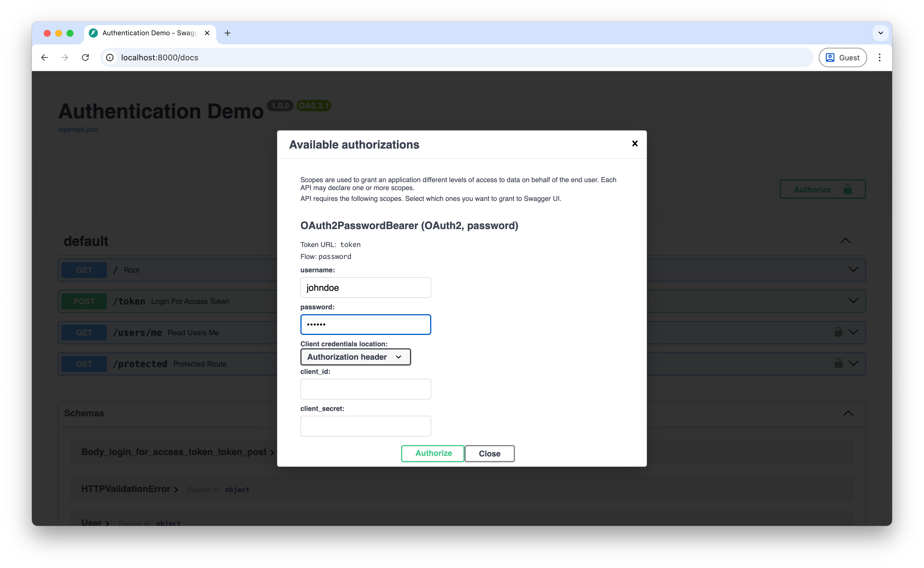The image size is (924, 568).
Task: Close the Authentication Demo tab
Action: click(207, 33)
